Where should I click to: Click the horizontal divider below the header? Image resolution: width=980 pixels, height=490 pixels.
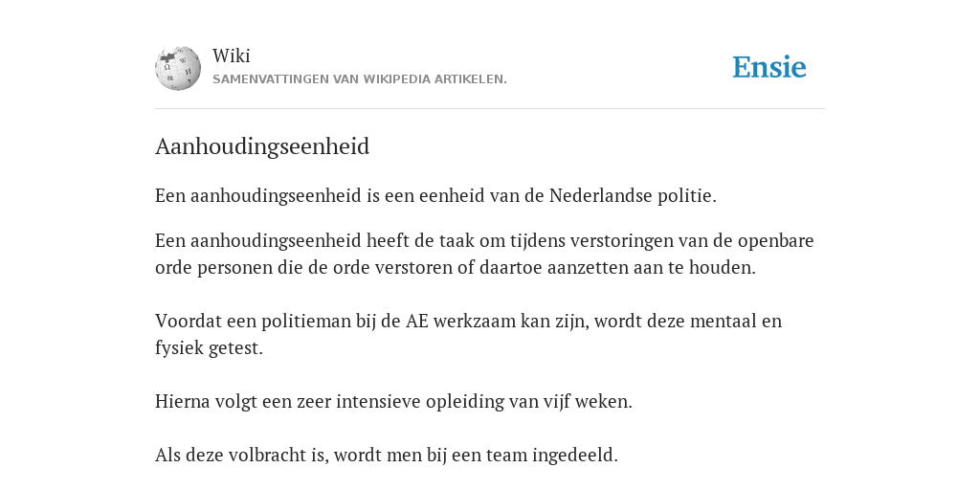[490, 109]
